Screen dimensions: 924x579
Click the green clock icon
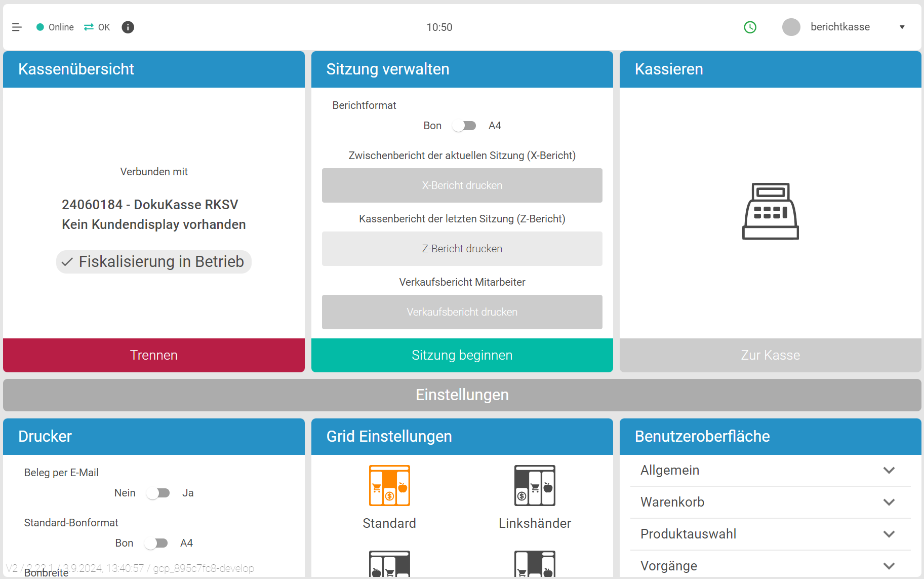point(750,27)
